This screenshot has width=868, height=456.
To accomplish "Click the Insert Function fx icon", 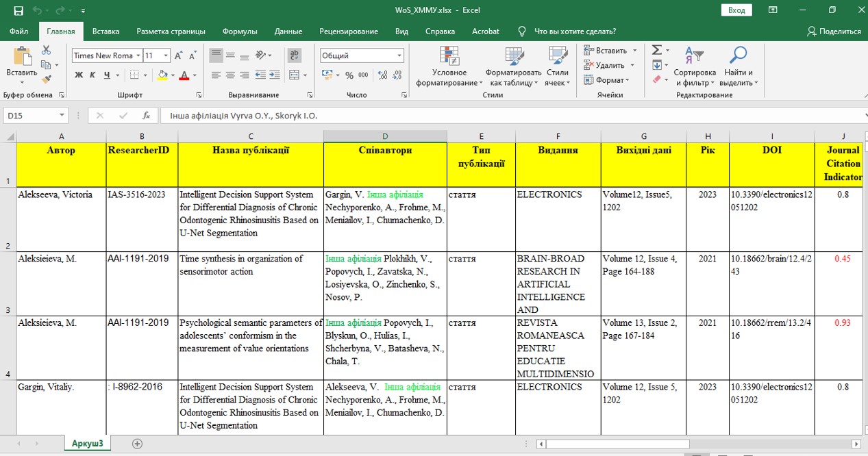I will click(x=146, y=116).
